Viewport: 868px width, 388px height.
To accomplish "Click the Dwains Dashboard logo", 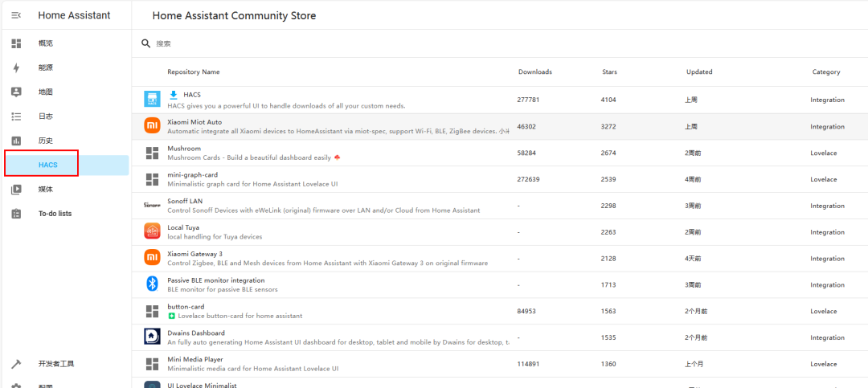I will [x=152, y=337].
